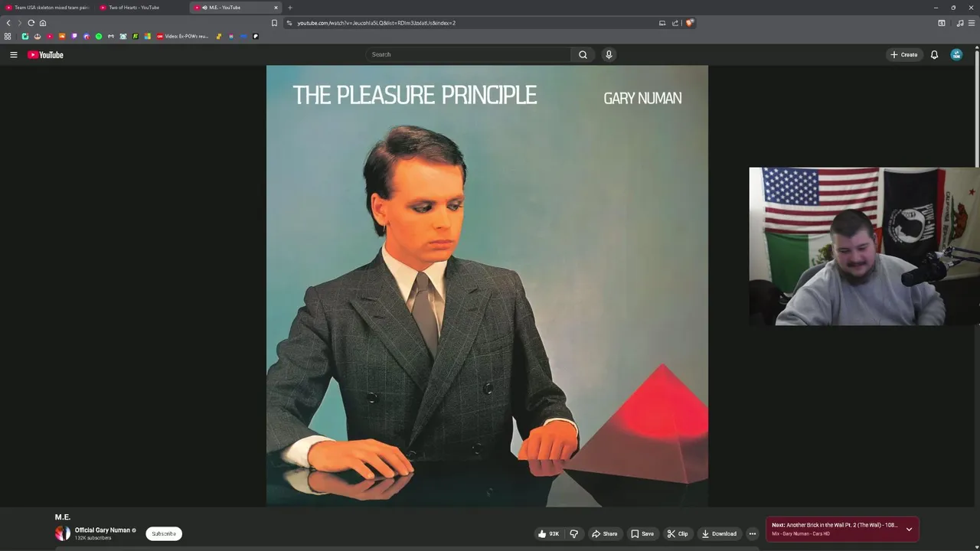
Task: Open picture-in-picture icon in address bar
Action: (x=662, y=23)
